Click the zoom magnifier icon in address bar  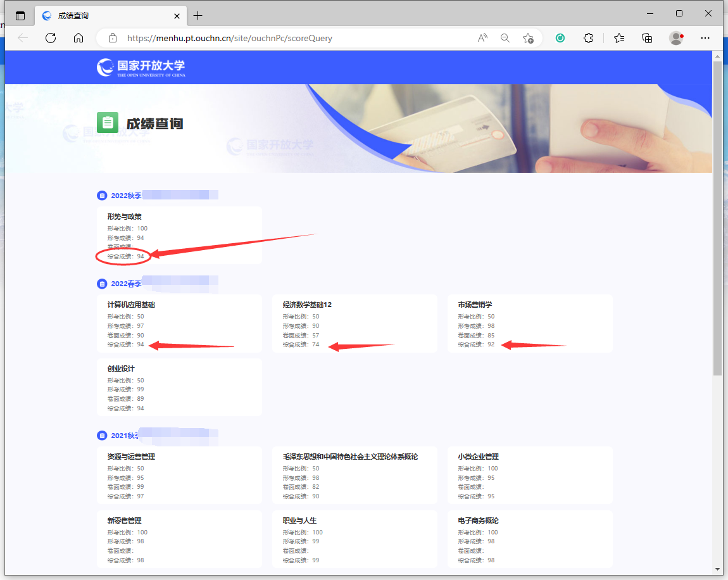point(505,38)
